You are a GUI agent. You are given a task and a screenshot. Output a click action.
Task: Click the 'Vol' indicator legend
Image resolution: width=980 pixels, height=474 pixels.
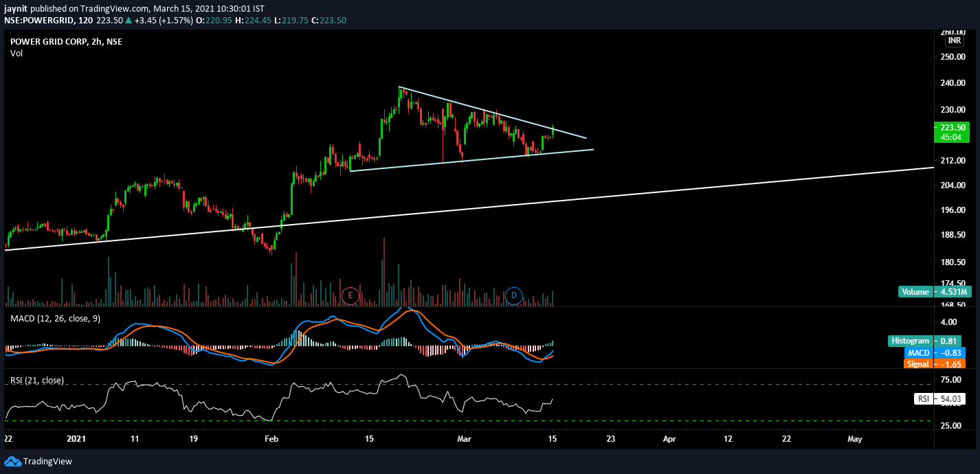pyautogui.click(x=16, y=54)
